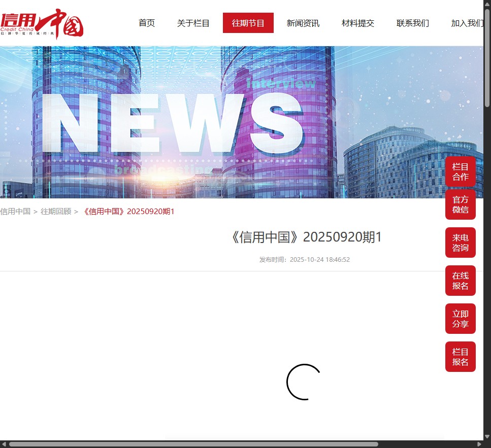Open the 栏目报名 side button
This screenshot has width=491, height=448.
(461, 357)
